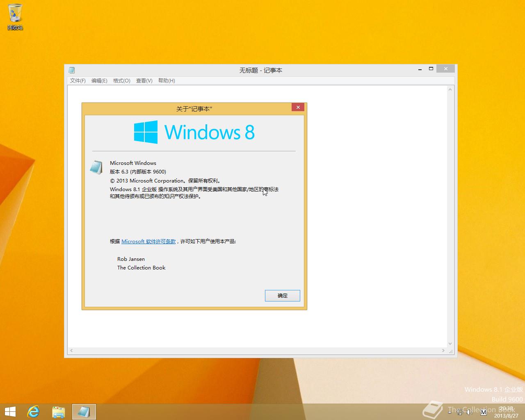This screenshot has height=420, width=525.
Task: Click 'The Collection Book' organization text
Action: 142,268
